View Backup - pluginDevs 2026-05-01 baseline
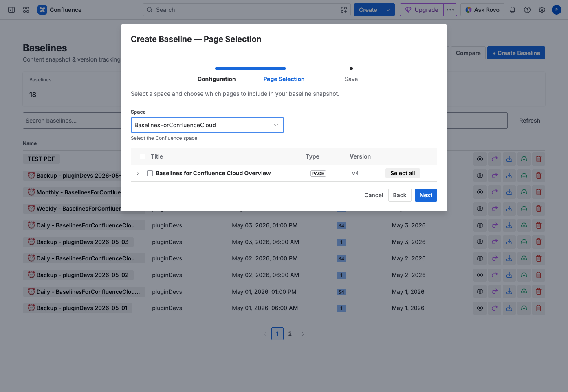 480,308
